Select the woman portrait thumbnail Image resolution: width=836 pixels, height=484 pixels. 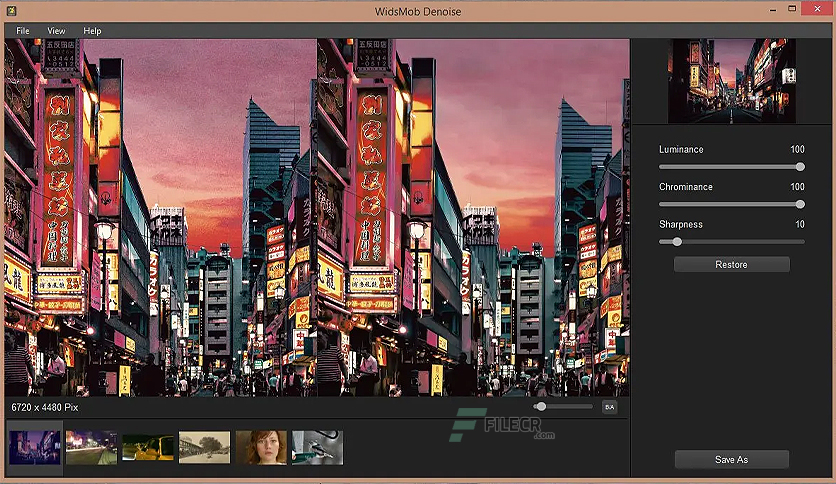[x=261, y=448]
